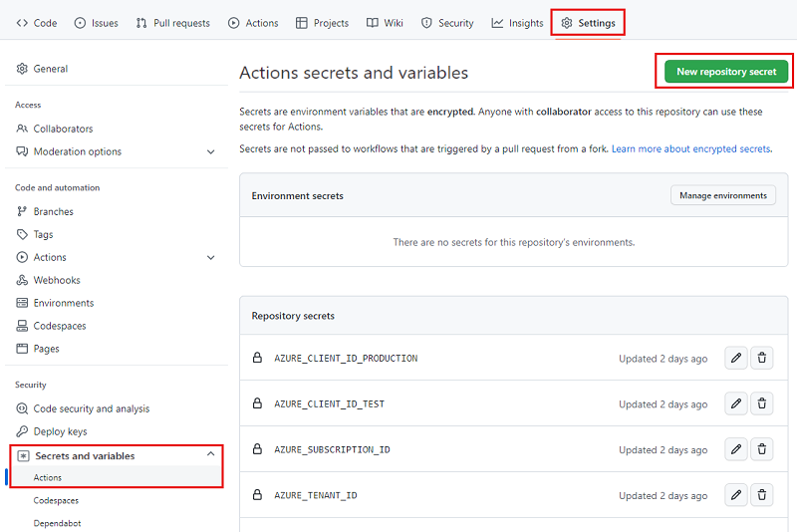This screenshot has width=797, height=532.
Task: Click the Deploy keys key icon
Action: coord(22,431)
